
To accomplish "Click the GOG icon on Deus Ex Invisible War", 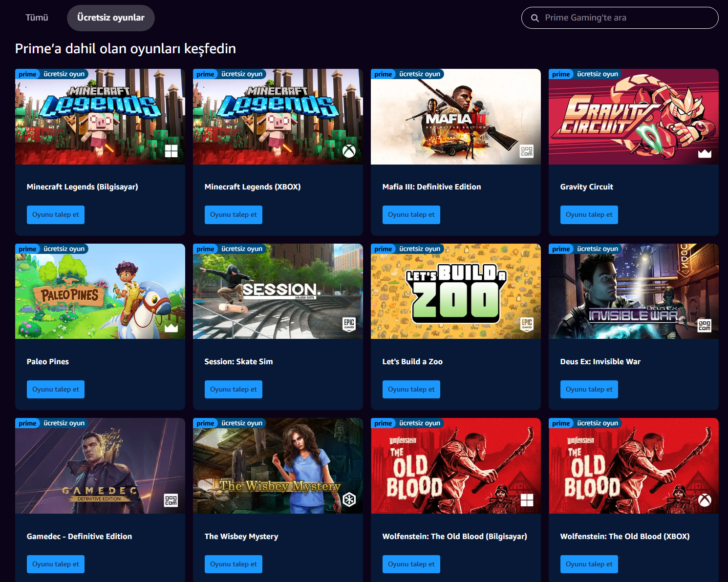I will coord(704,326).
